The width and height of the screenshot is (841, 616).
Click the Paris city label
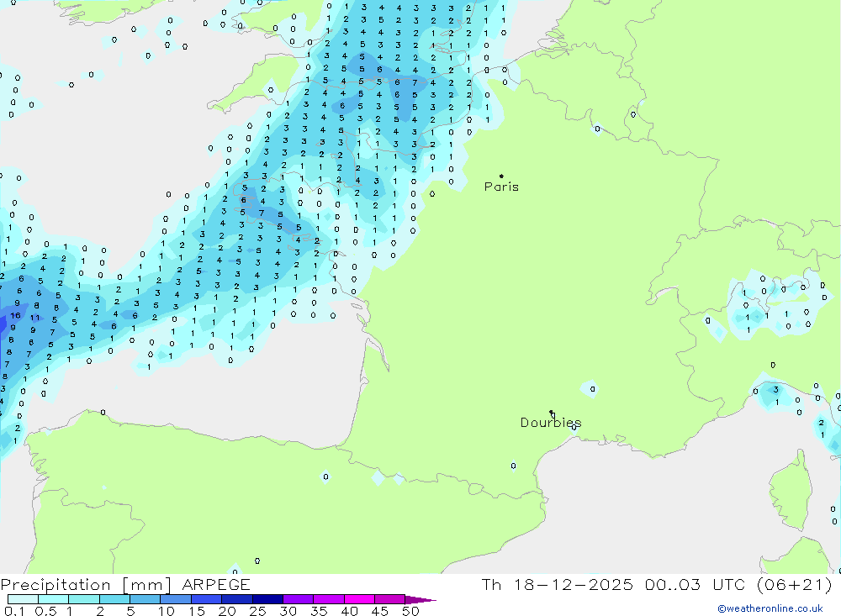[501, 187]
